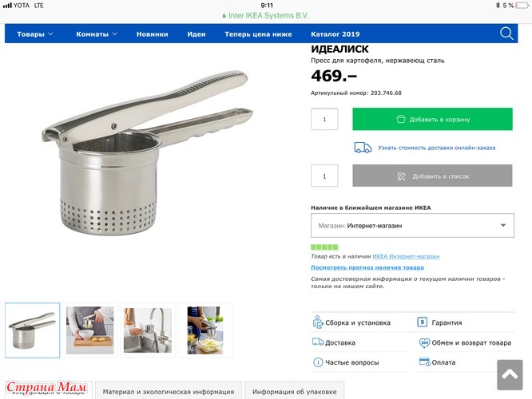Click the delivery truck icon near cost link
The height and width of the screenshot is (399, 532).
tap(363, 148)
